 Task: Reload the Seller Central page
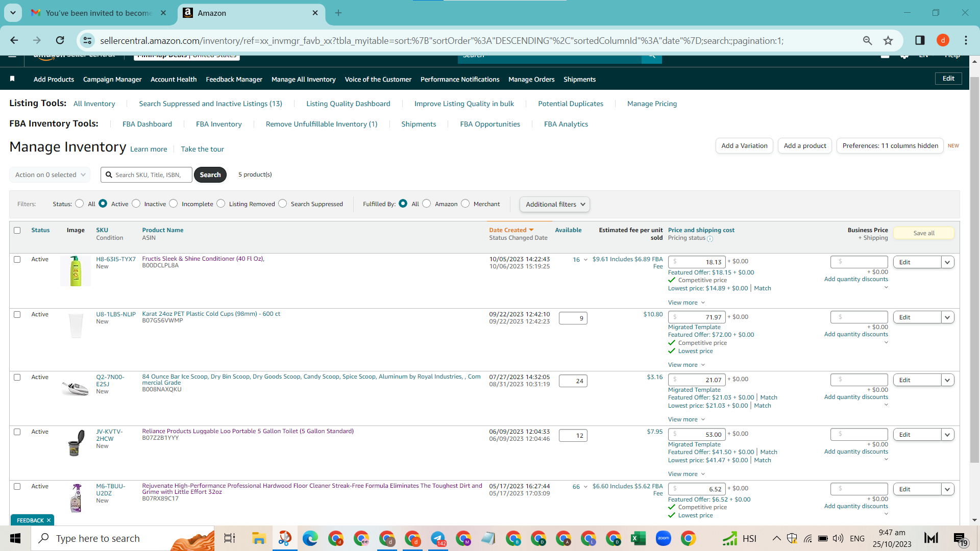point(60,40)
